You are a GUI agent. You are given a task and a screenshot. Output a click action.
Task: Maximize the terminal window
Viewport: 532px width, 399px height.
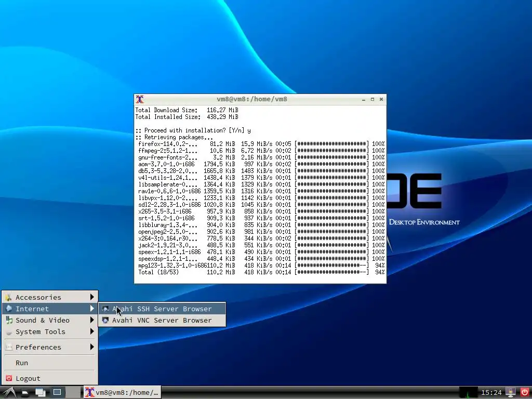coord(372,99)
